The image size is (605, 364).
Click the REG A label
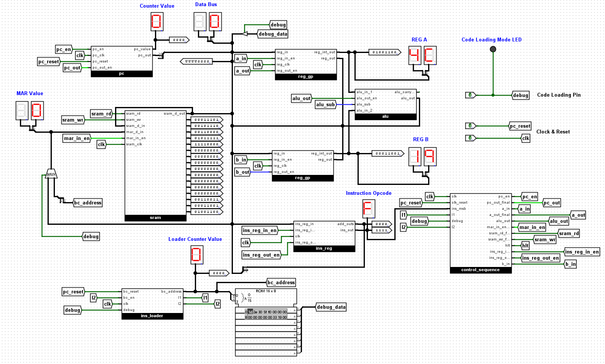coord(419,40)
